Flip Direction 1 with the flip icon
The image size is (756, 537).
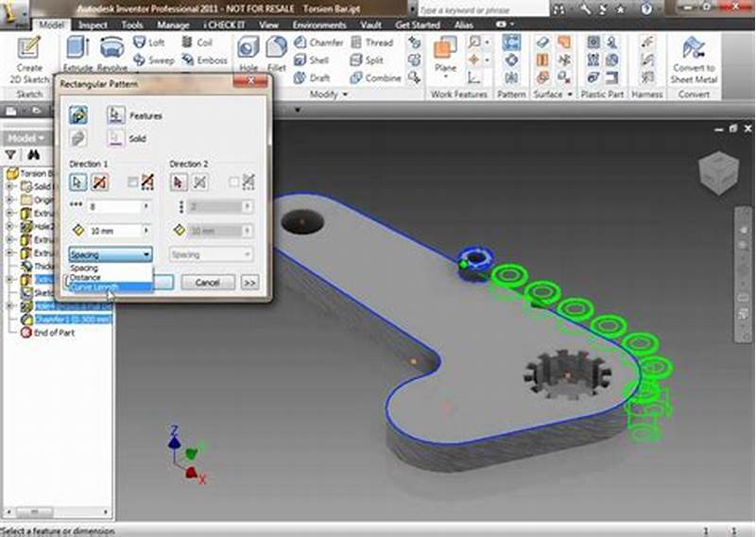click(100, 182)
